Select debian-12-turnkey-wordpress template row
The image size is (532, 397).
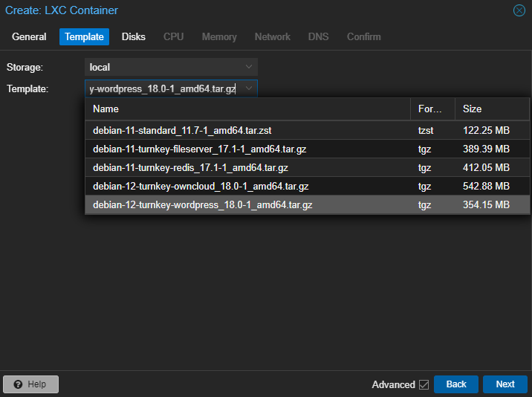(202, 204)
